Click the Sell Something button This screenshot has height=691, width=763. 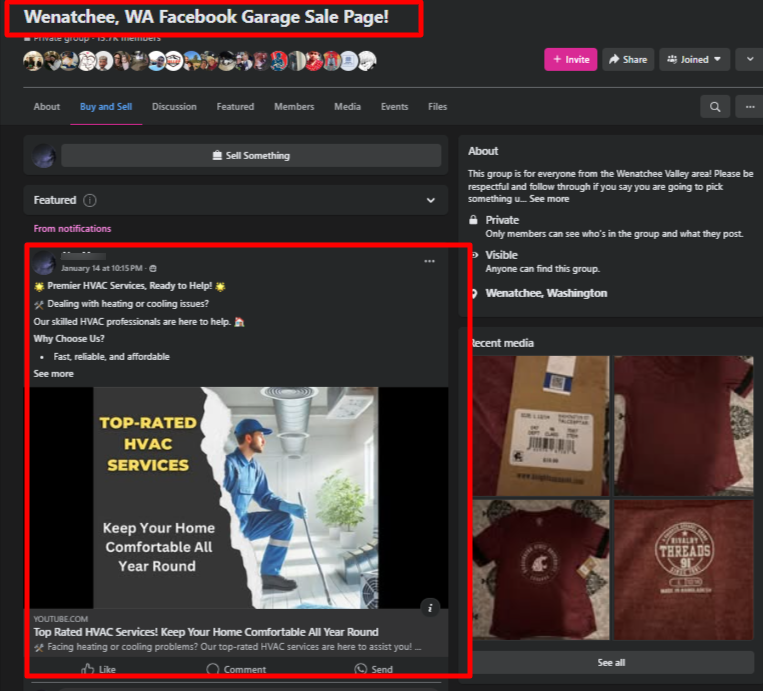point(251,155)
